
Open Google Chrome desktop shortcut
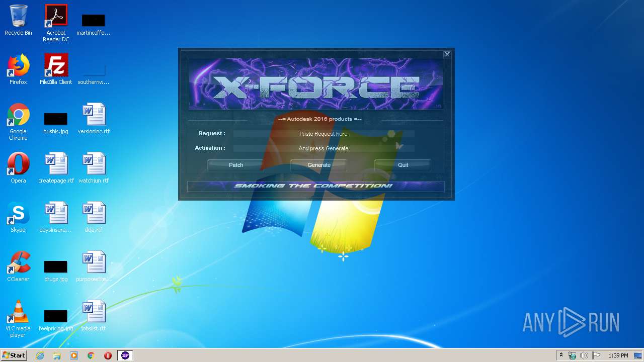18,122
